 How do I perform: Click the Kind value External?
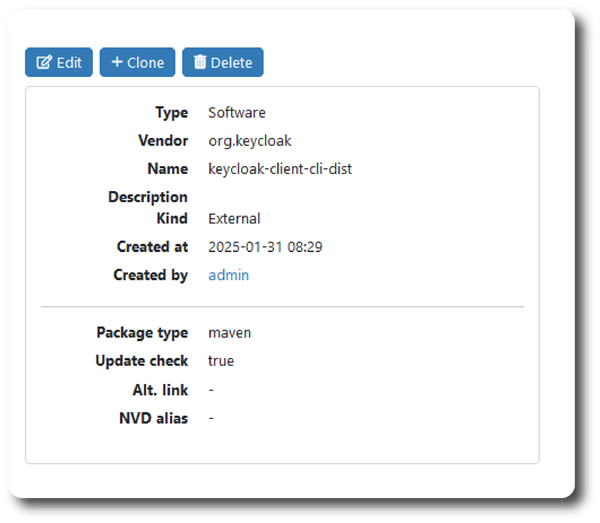pyautogui.click(x=234, y=218)
